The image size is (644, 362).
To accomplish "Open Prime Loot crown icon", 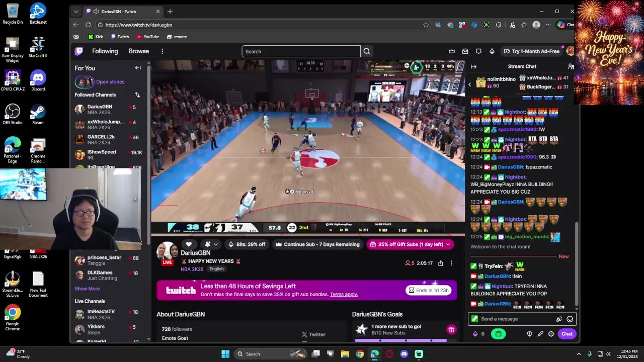I will coord(452,51).
